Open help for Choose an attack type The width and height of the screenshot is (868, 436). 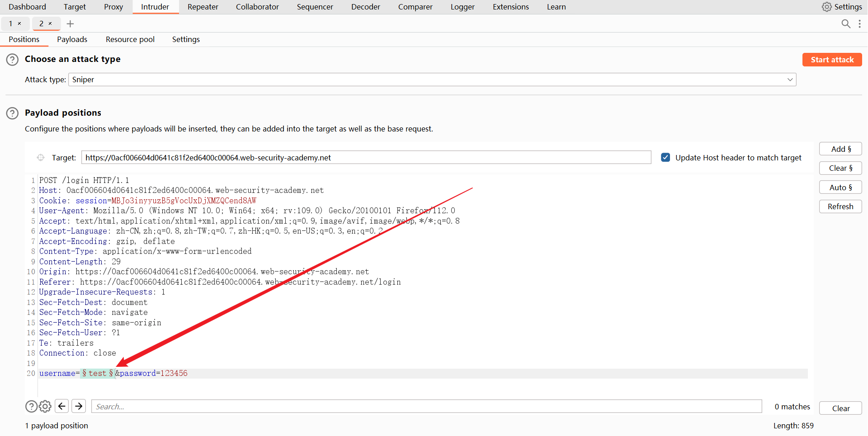click(12, 60)
